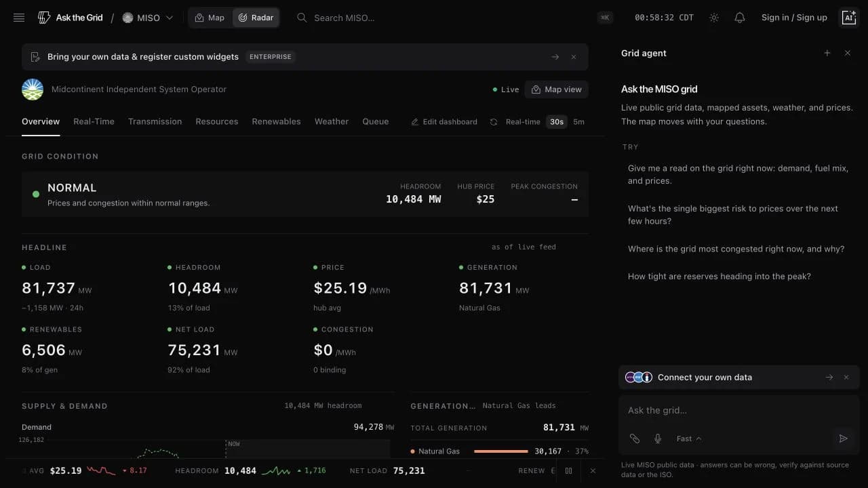Click the NORMAL grid condition card
Image resolution: width=868 pixels, height=488 pixels.
pyautogui.click(x=305, y=194)
